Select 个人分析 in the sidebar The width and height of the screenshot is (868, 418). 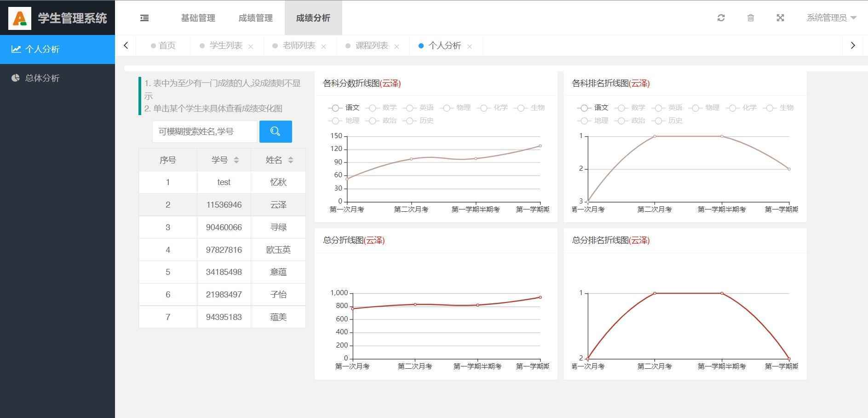coord(57,49)
